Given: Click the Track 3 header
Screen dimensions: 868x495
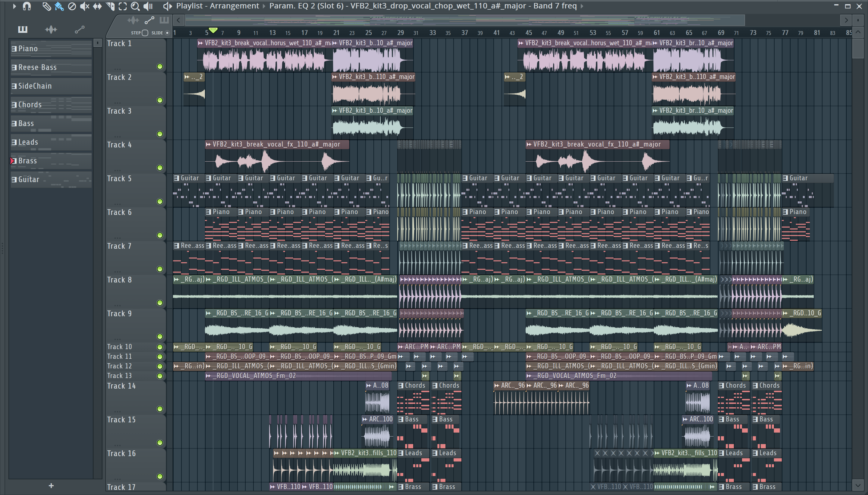Looking at the screenshot, I should pos(136,123).
